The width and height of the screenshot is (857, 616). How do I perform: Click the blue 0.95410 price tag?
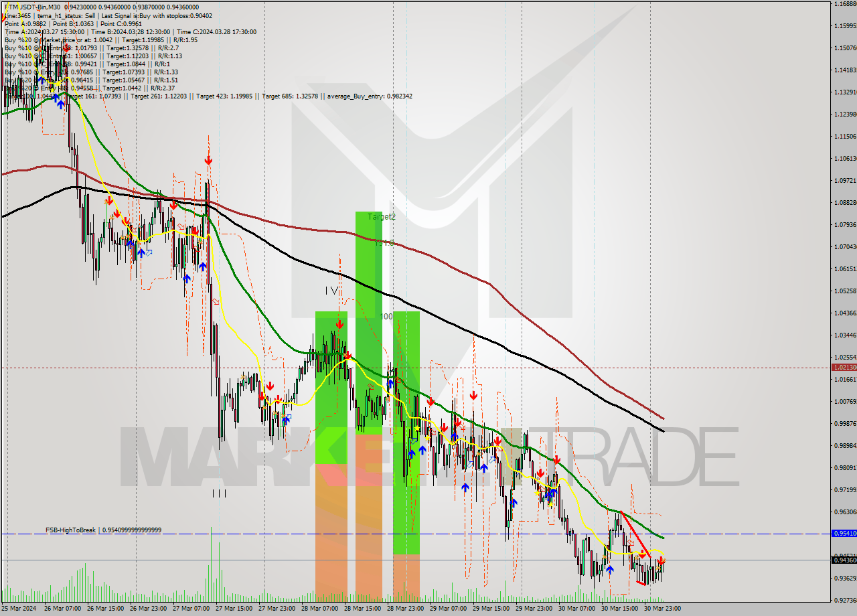(844, 534)
